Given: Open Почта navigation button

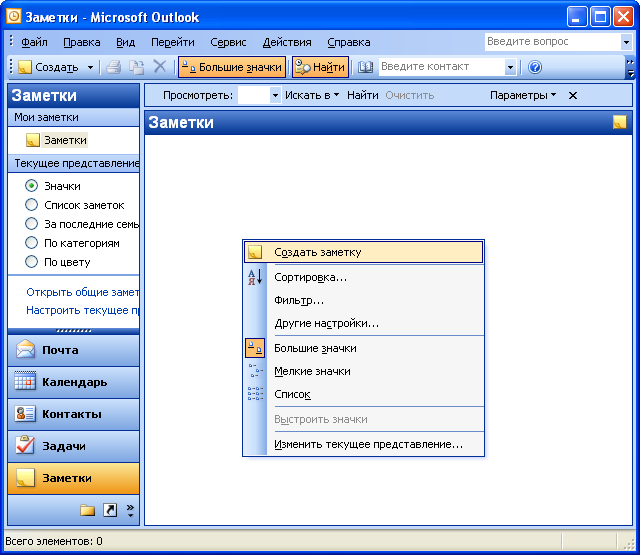Looking at the screenshot, I should [73, 350].
